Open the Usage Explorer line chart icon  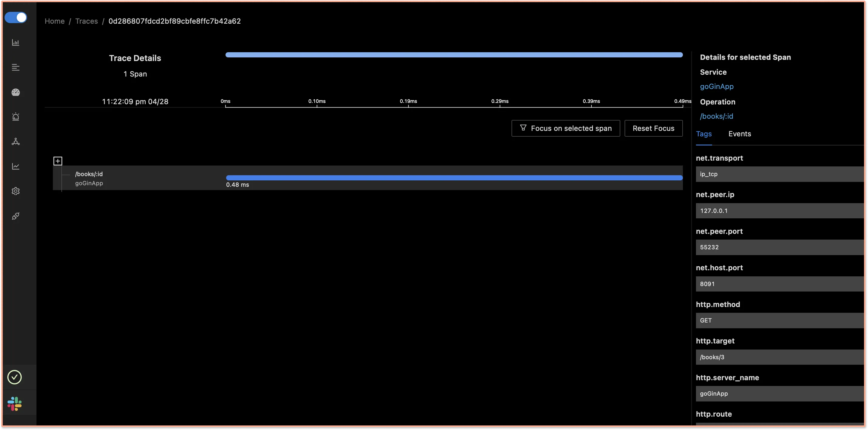click(15, 166)
